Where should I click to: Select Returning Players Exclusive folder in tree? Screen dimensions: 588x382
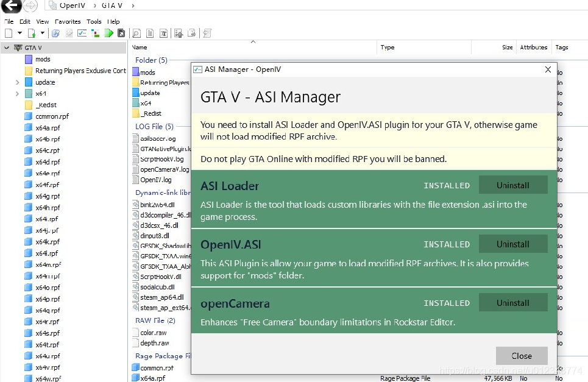tap(76, 71)
